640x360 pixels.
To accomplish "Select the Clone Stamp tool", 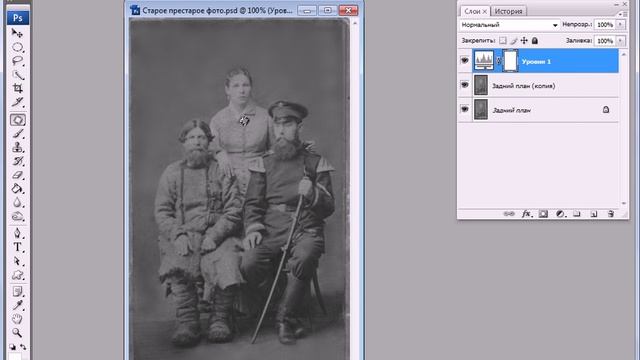I will click(17, 147).
